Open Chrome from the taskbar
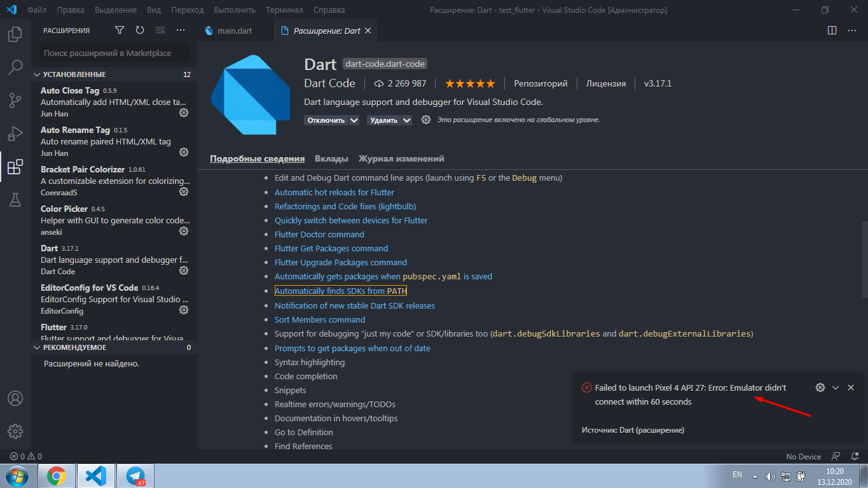Image resolution: width=868 pixels, height=488 pixels. pyautogui.click(x=57, y=476)
